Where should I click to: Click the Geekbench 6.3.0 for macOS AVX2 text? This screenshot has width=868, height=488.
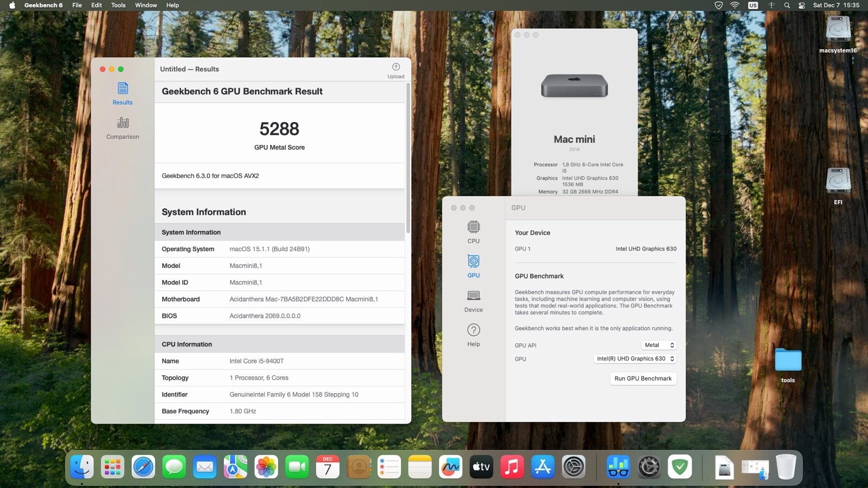210,176
